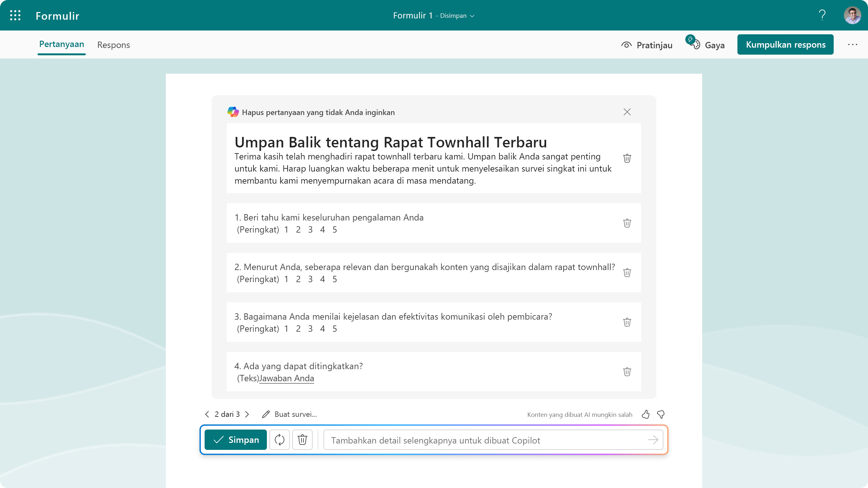Viewport: 868px width, 488px height.
Task: Regenerate the Copilot draft
Action: [x=279, y=440]
